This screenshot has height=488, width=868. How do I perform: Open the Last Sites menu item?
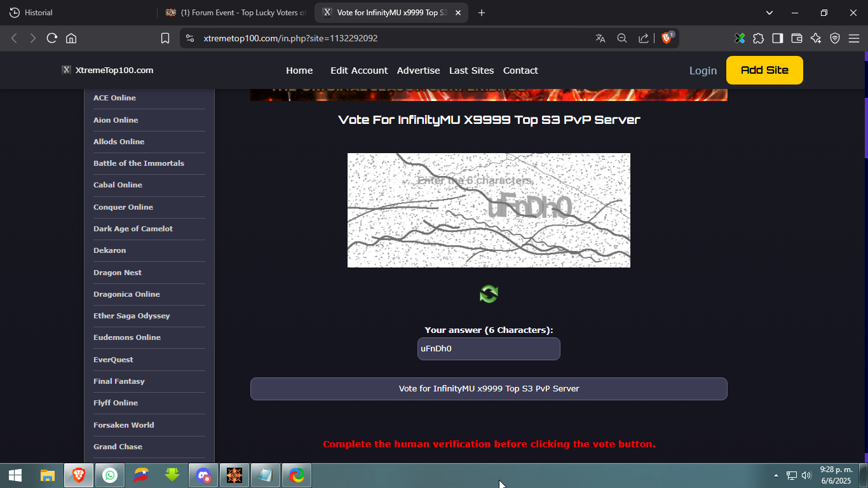[x=471, y=71]
